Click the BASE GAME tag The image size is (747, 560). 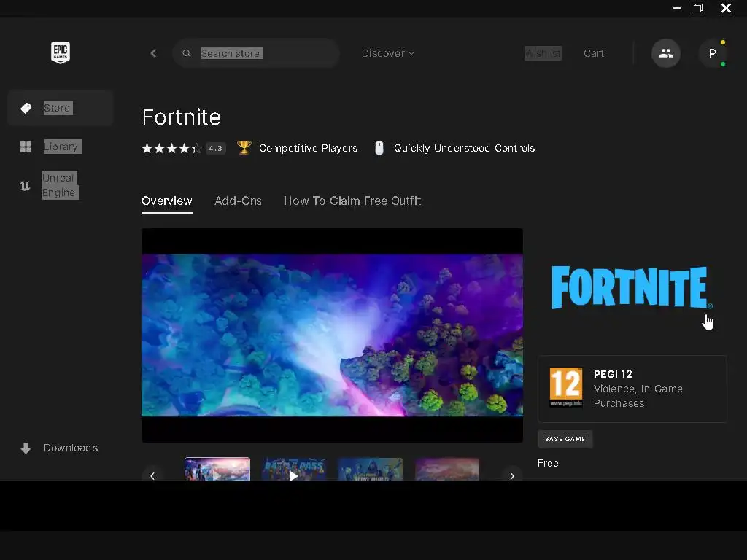coord(565,439)
